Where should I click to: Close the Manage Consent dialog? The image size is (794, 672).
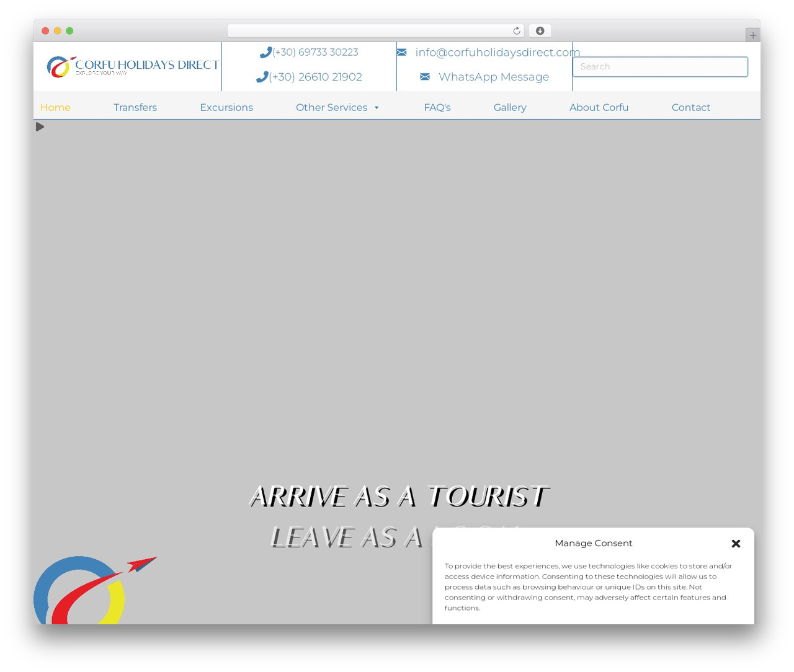click(736, 544)
